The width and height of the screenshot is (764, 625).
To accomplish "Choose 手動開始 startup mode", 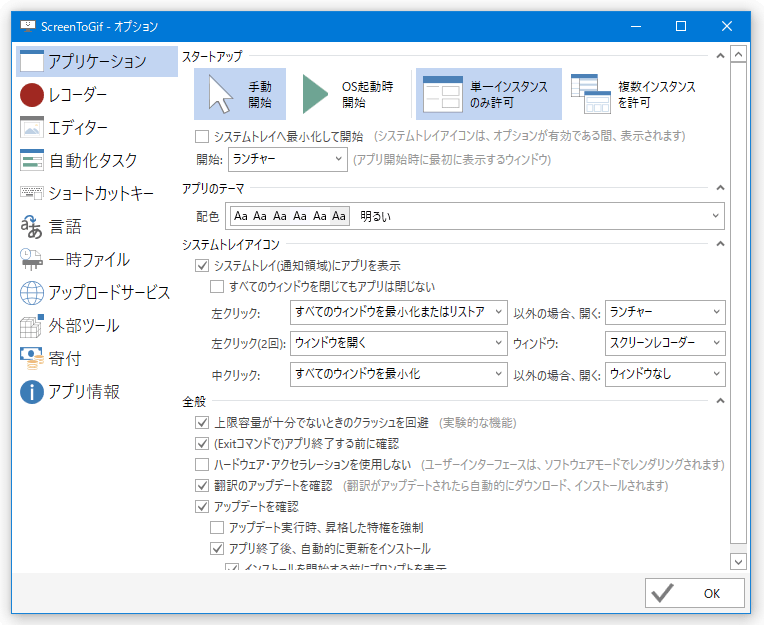I will [x=240, y=94].
